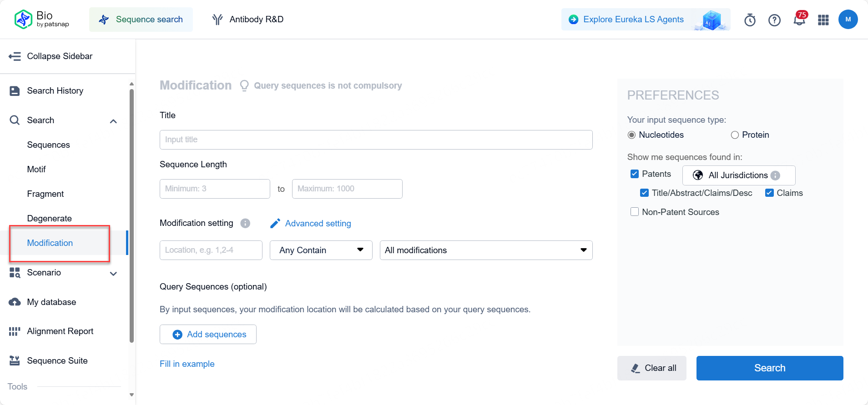Open the help question mark icon
This screenshot has width=868, height=405.
tap(774, 20)
